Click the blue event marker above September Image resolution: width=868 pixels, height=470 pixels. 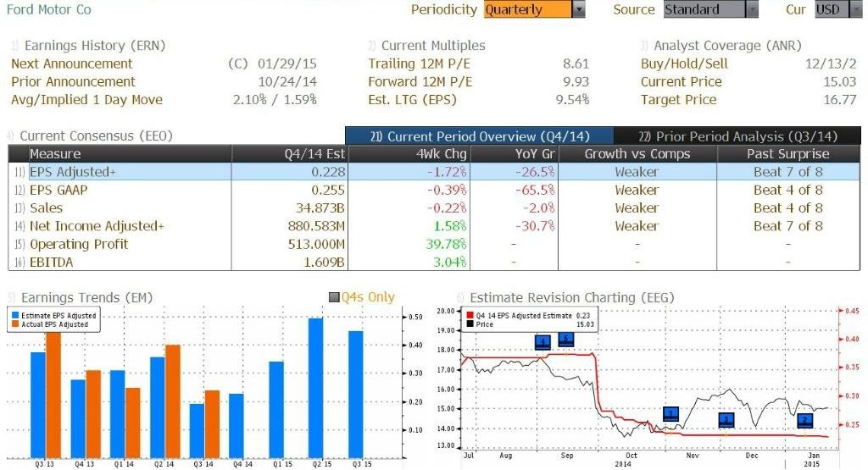[565, 339]
